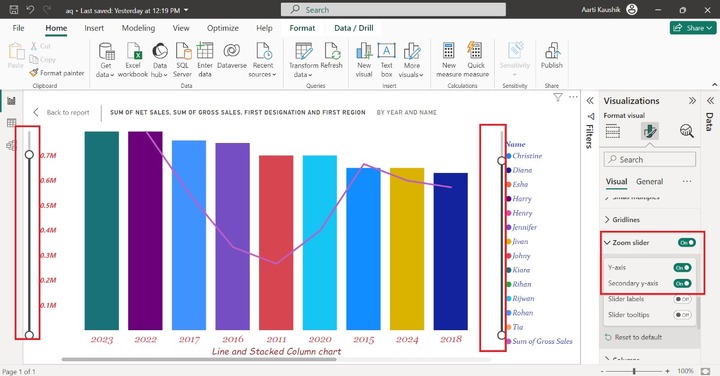
Task: Switch to Table view icon
Action: coord(11,123)
